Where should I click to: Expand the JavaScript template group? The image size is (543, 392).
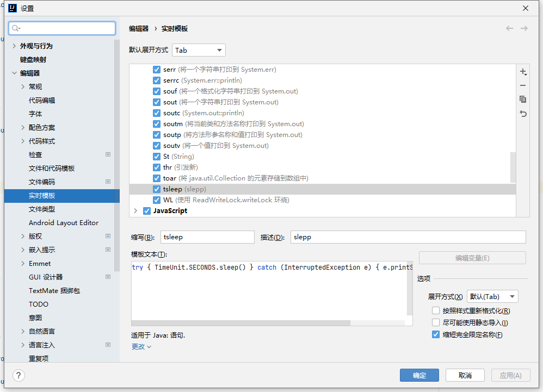coord(135,211)
